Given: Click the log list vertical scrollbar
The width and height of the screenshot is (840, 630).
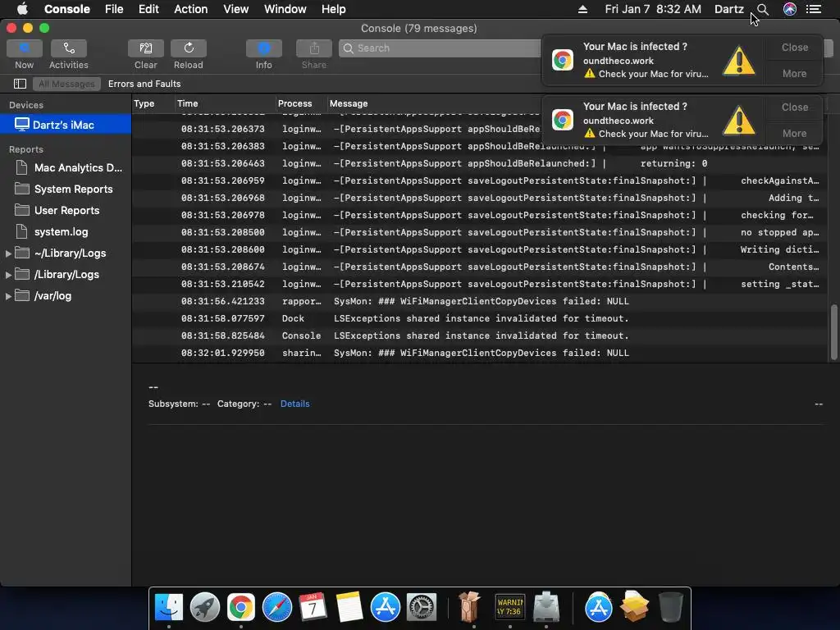Looking at the screenshot, I should (833, 331).
